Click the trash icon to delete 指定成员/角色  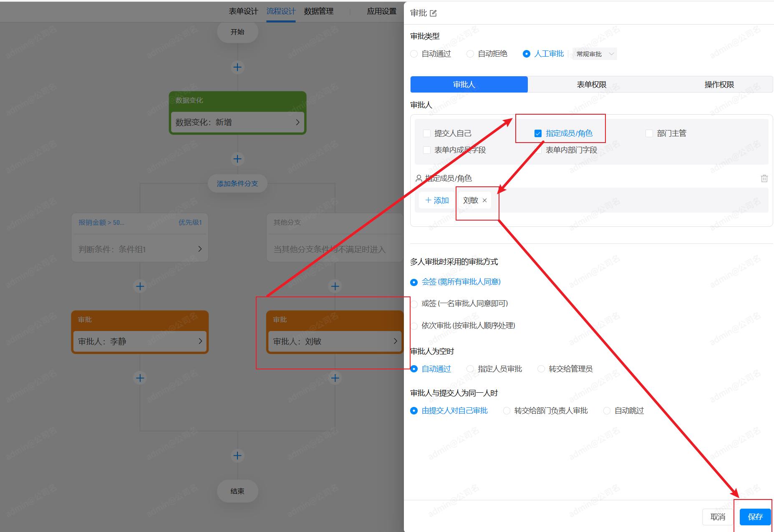[x=764, y=178]
